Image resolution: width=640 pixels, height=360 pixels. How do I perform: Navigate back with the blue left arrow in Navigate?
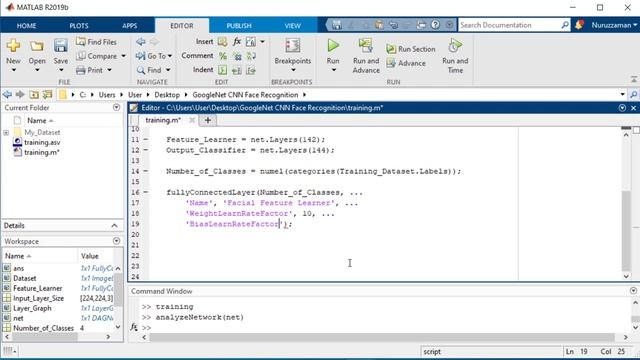tap(141, 42)
